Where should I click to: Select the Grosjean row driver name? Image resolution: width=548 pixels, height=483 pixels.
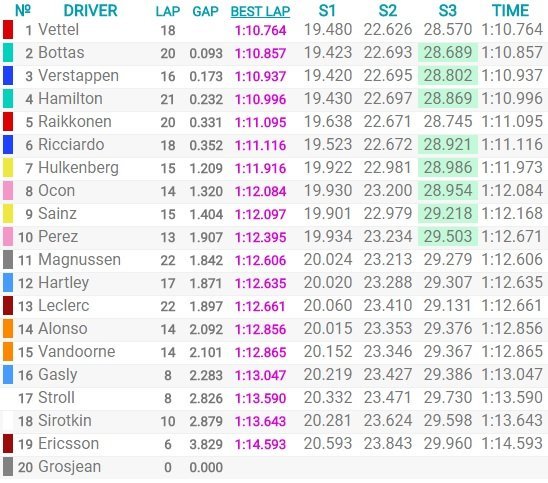pyautogui.click(x=70, y=467)
